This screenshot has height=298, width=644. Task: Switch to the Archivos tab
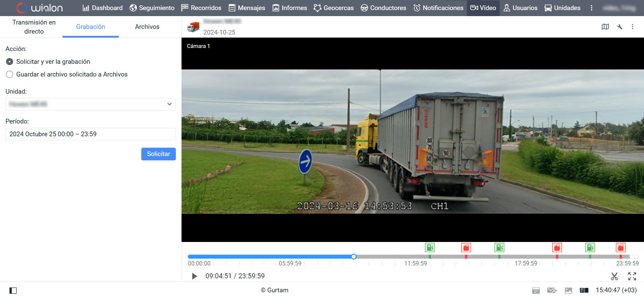coord(147,27)
